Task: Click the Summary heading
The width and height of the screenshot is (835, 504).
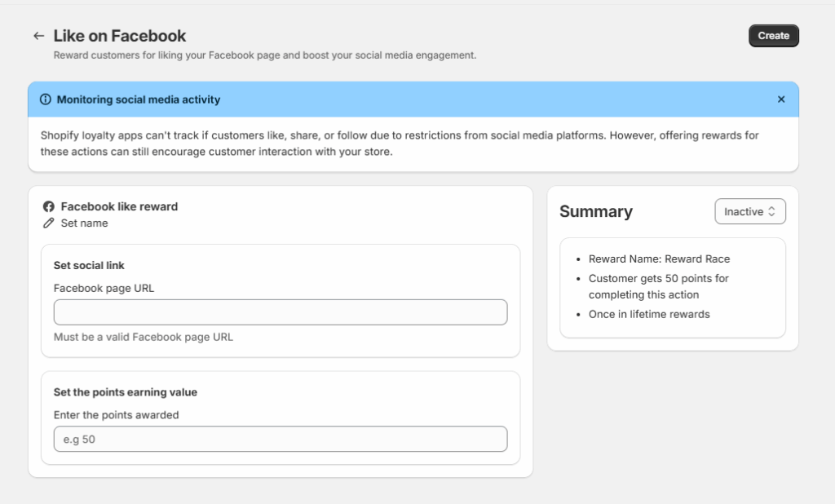Action: [x=596, y=211]
